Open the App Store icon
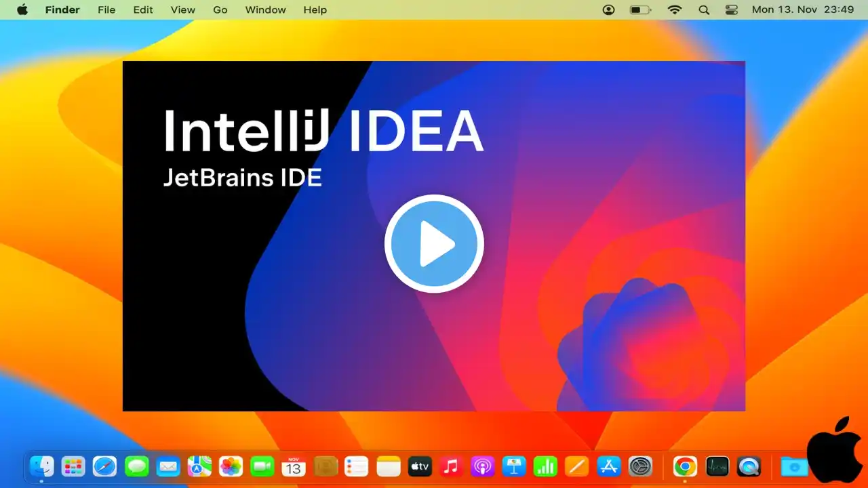Screen dimensions: 868x488 pyautogui.click(x=609, y=466)
